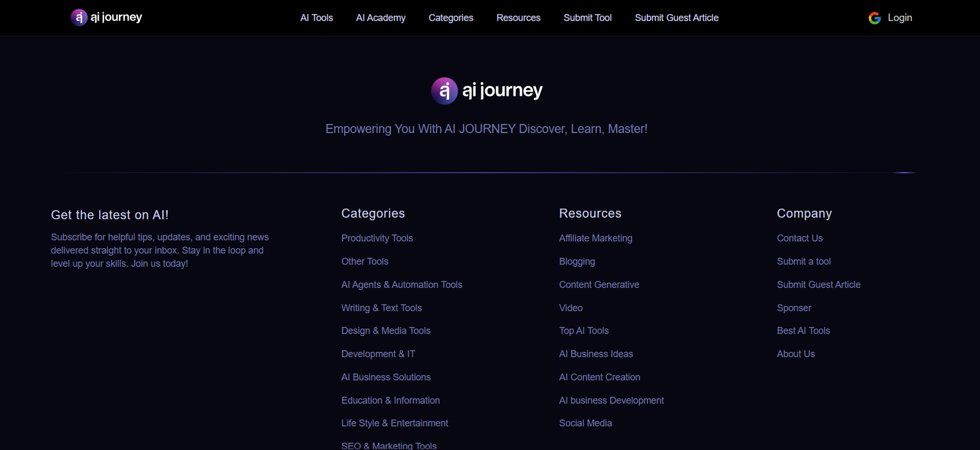Click the 'Subscribe for helpful tips' paragraph
980x450 pixels.
pos(160,250)
